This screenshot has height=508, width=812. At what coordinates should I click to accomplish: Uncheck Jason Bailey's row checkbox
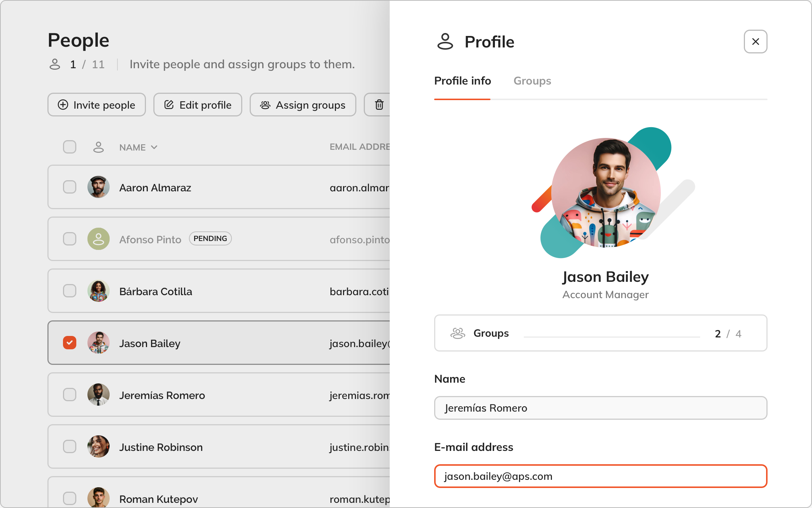click(70, 343)
